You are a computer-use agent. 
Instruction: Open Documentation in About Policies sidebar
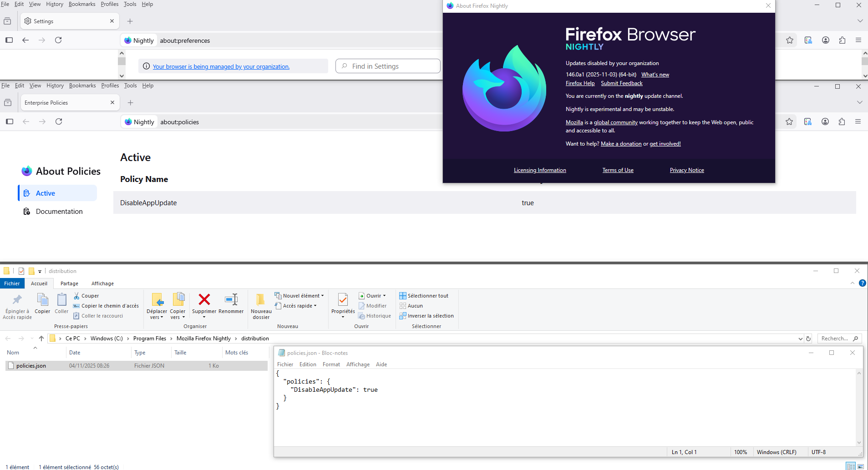tap(57, 212)
